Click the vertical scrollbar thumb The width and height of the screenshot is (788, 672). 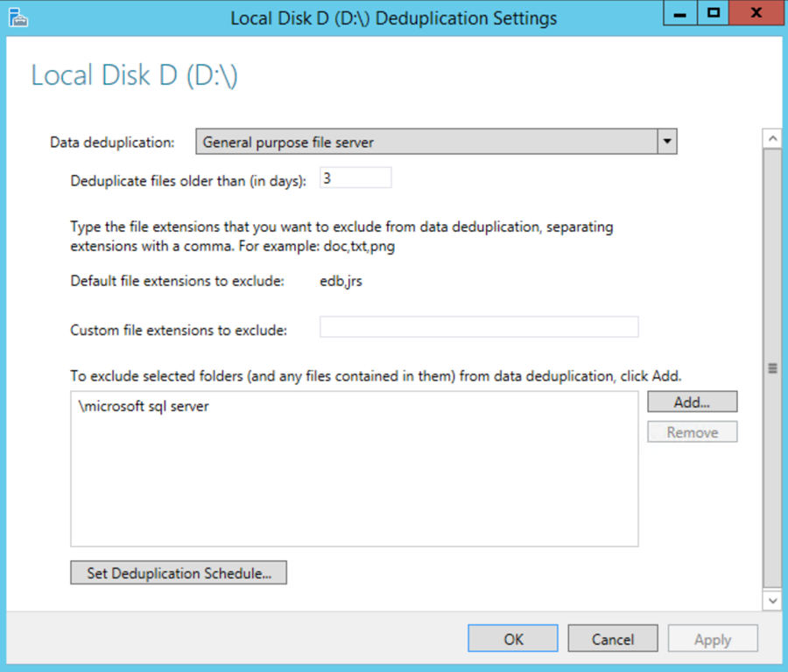coord(772,367)
